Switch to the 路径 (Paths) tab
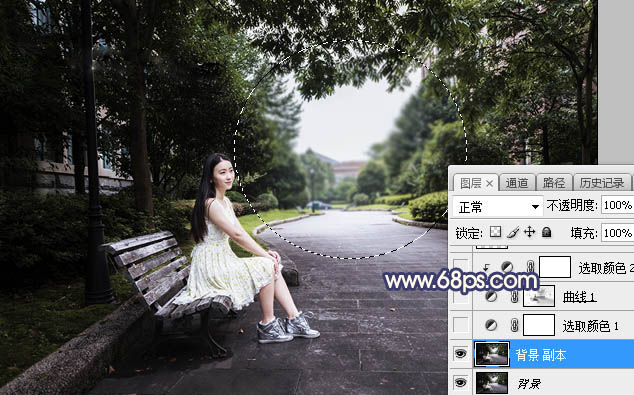 [554, 183]
